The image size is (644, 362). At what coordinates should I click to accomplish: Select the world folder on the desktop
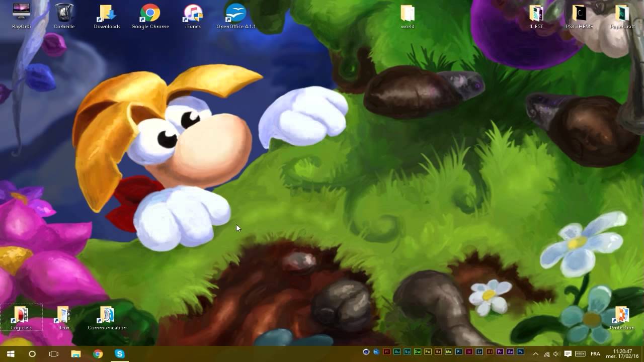pyautogui.click(x=408, y=16)
